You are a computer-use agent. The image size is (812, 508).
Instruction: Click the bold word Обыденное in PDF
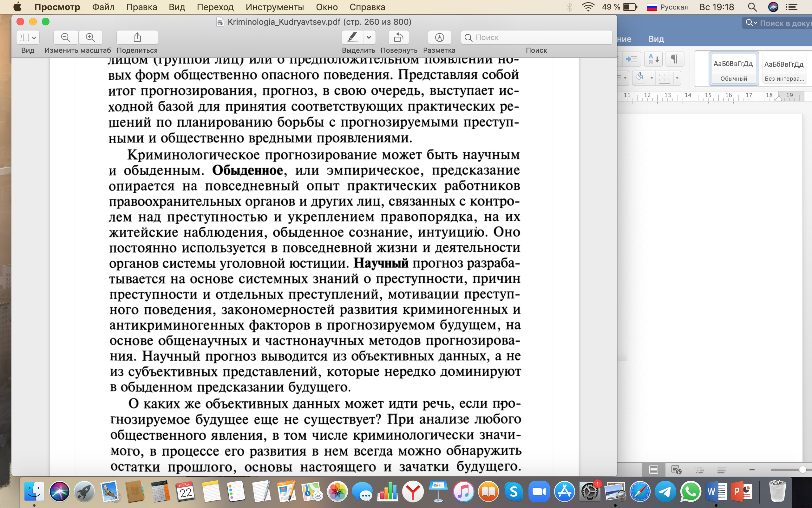(247, 170)
